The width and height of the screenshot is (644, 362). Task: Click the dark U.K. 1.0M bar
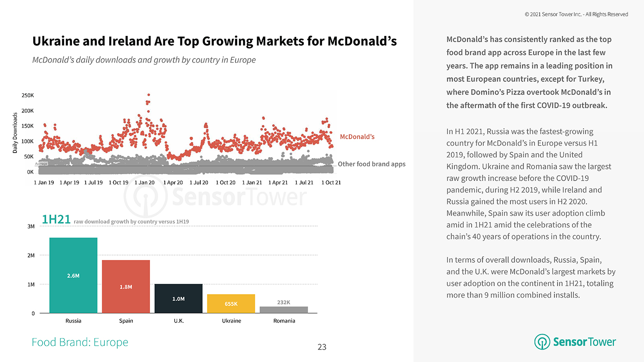(x=178, y=298)
